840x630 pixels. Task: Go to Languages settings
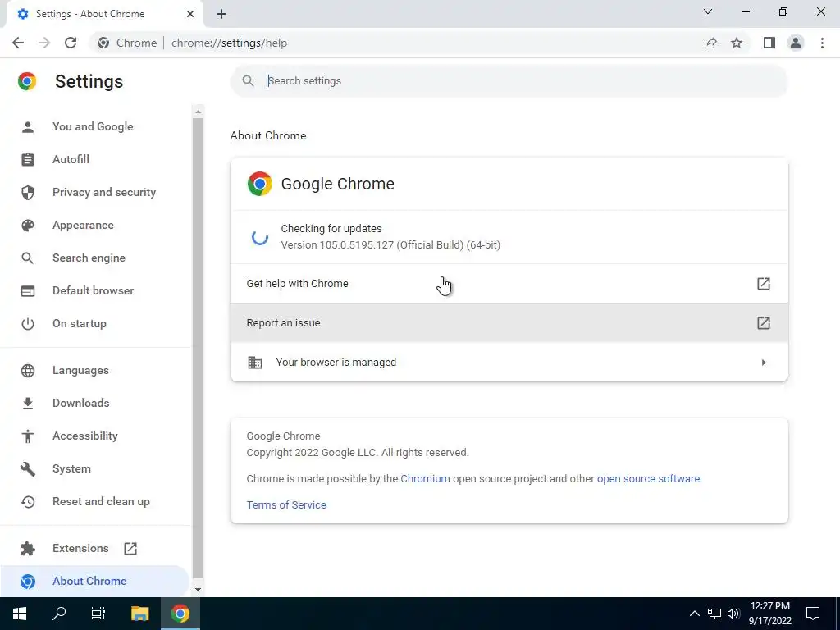tap(95, 371)
